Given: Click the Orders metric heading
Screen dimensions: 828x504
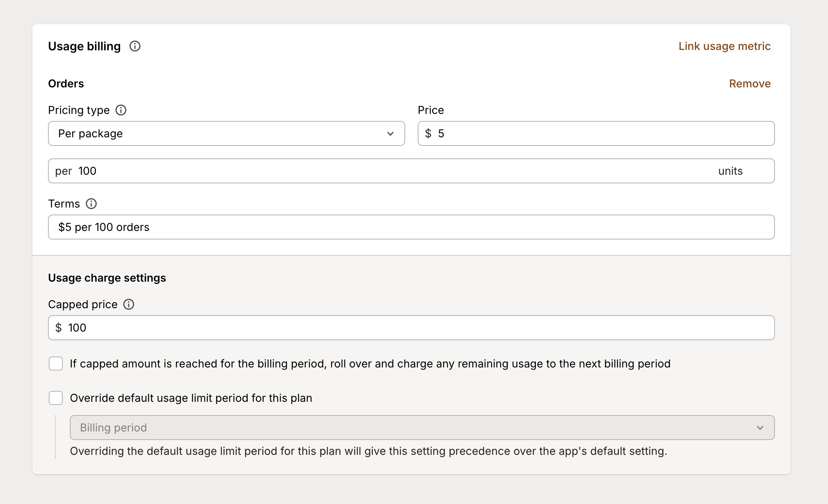Looking at the screenshot, I should click(x=66, y=83).
